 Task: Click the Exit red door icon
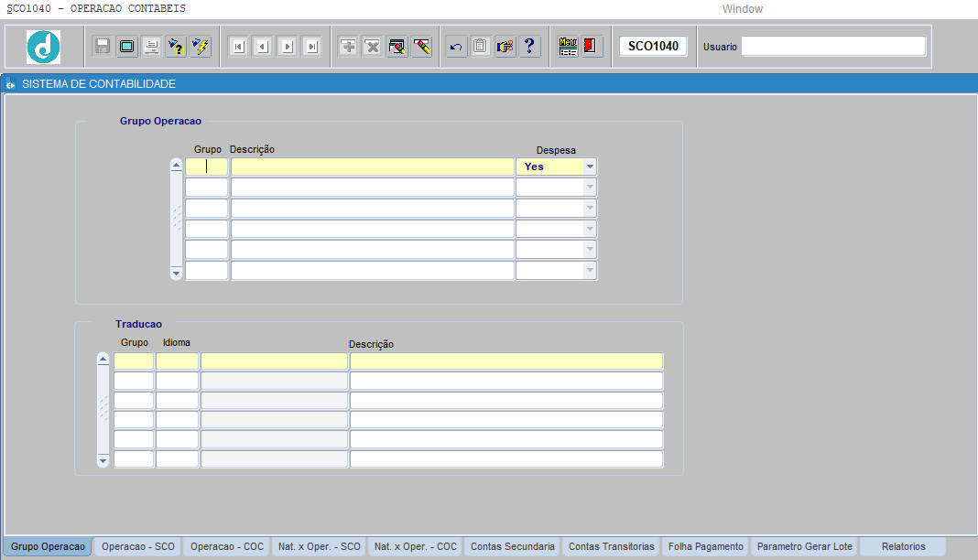coord(592,47)
